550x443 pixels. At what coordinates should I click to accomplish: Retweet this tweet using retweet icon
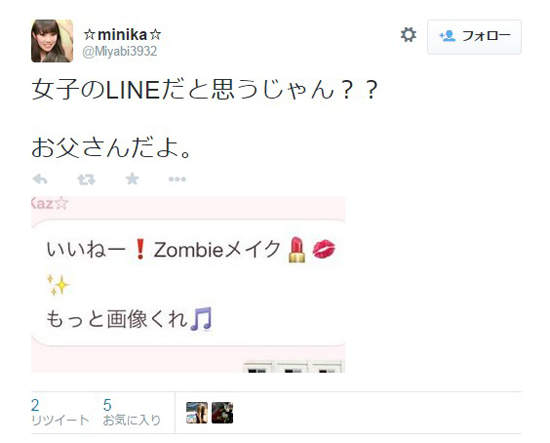(x=86, y=180)
